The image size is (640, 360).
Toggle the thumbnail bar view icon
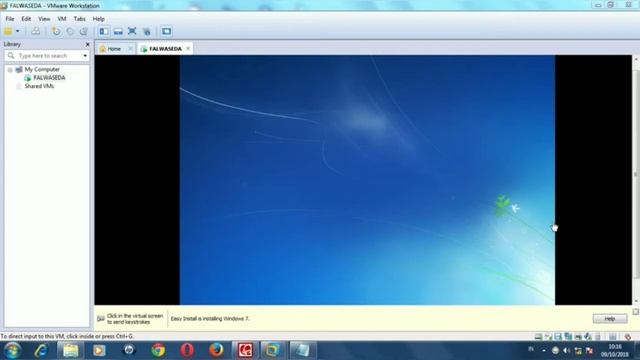pos(118,31)
